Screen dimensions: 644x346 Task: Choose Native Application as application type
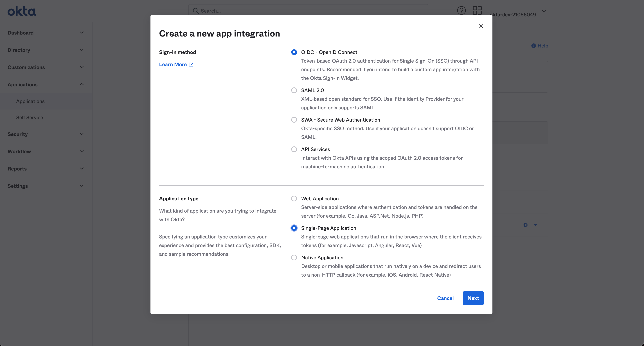[294, 257]
